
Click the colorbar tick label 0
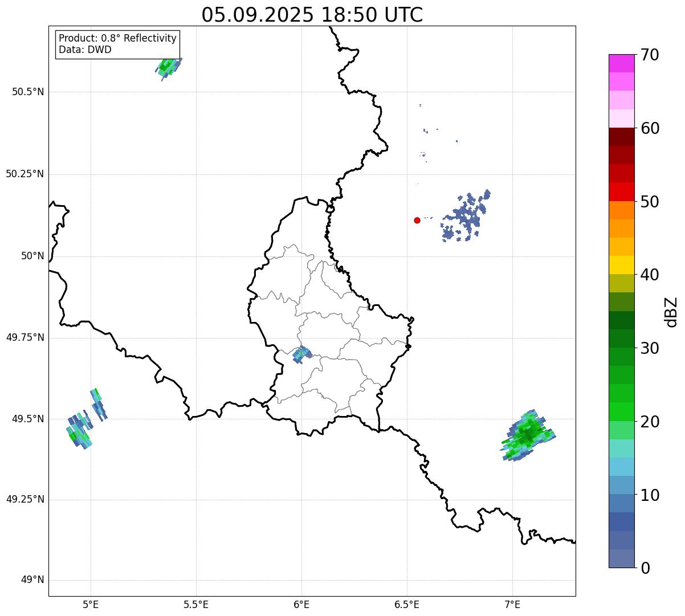(645, 568)
